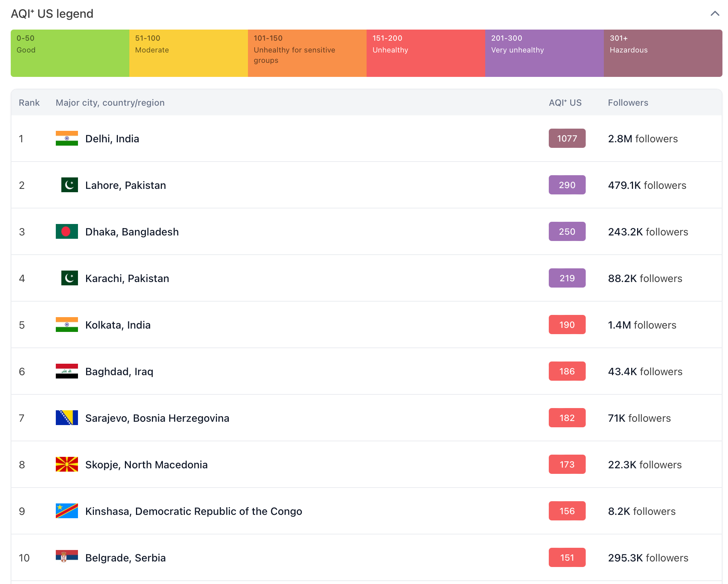Open Kinshasa, Democratic Republic of the Congo
Screen dimensions: 728x584
point(193,511)
